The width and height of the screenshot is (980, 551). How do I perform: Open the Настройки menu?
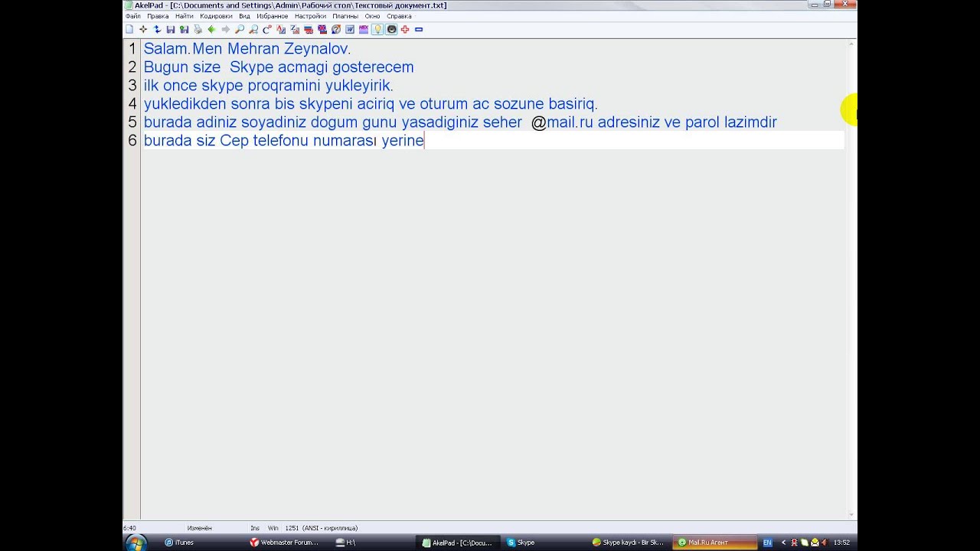[310, 16]
